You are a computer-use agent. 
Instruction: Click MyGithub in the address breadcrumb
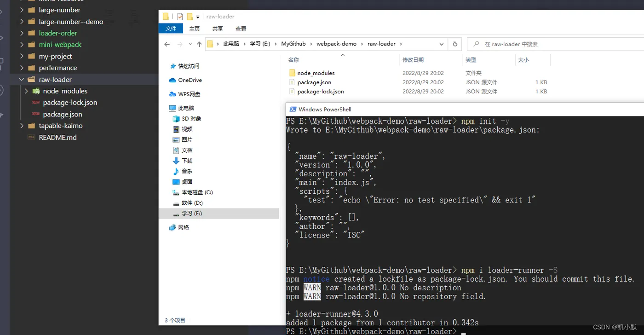pos(293,44)
